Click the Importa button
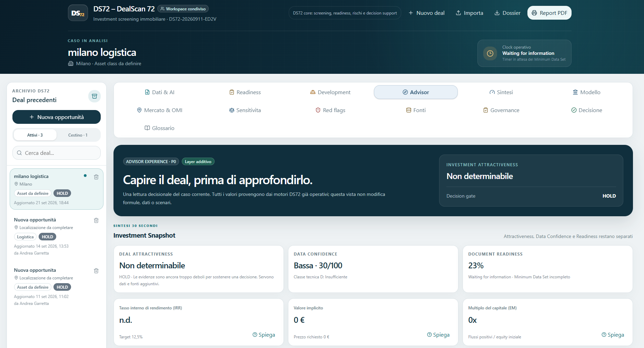644x348 pixels. (x=469, y=13)
